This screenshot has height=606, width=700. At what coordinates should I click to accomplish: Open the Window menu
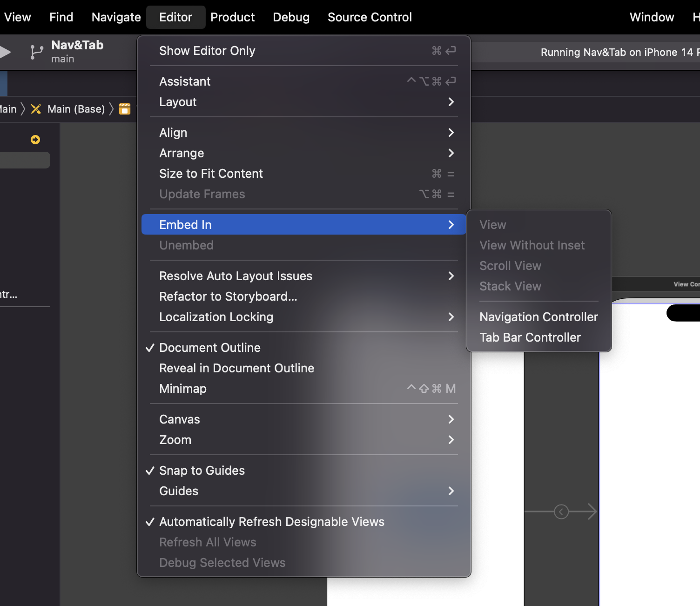[652, 17]
